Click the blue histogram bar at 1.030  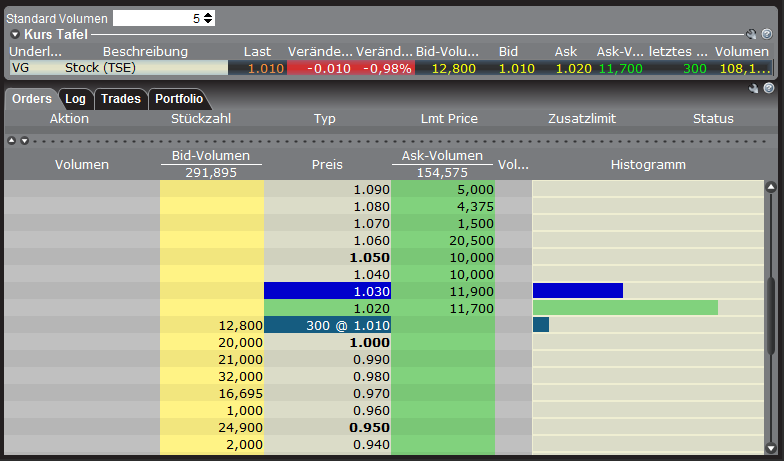point(578,291)
